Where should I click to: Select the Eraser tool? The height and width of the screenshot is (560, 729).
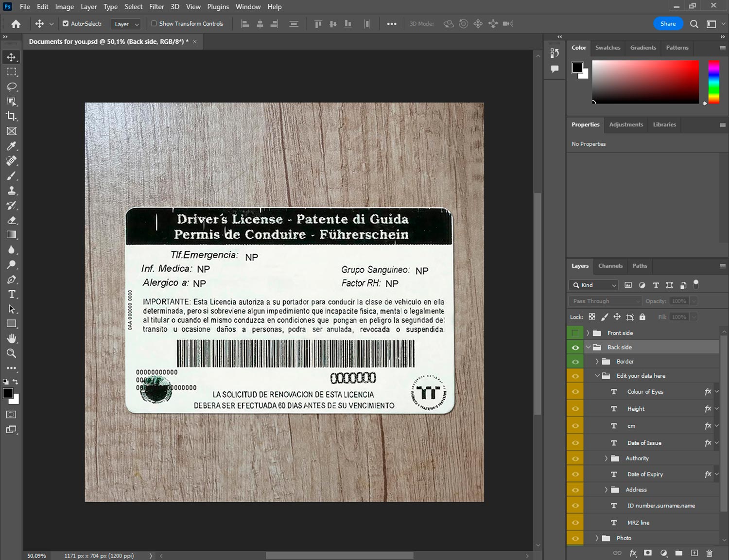point(11,220)
